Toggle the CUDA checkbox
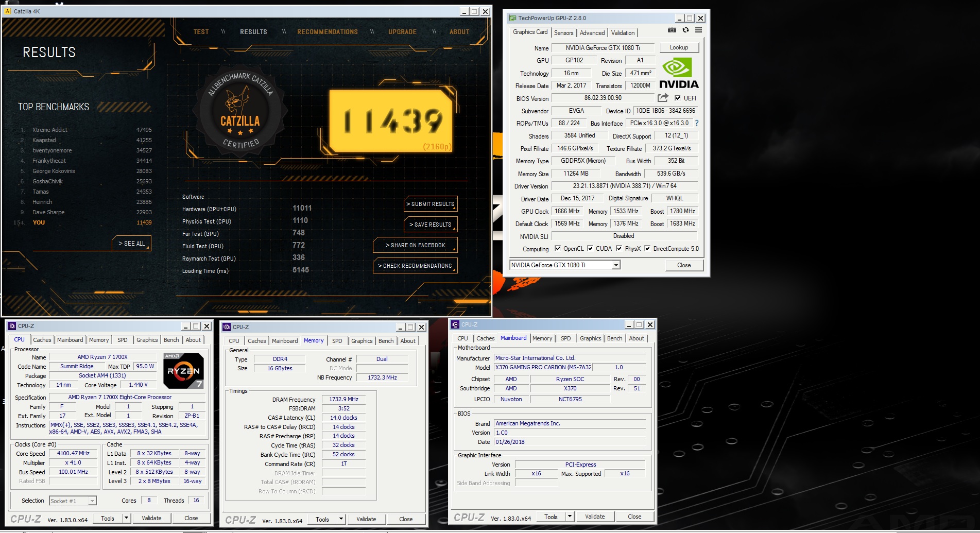This screenshot has width=980, height=533. tap(590, 248)
